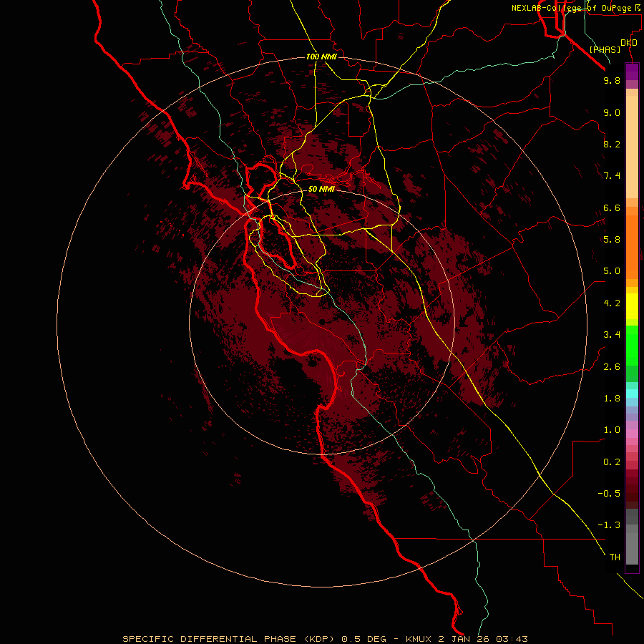Click the 3.4 legend value
644x644 pixels.
[612, 335]
